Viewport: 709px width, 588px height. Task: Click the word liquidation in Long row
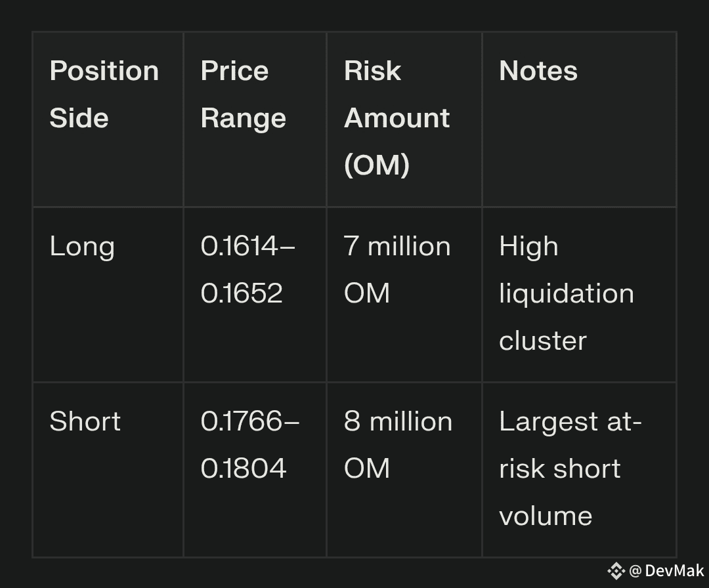click(566, 294)
